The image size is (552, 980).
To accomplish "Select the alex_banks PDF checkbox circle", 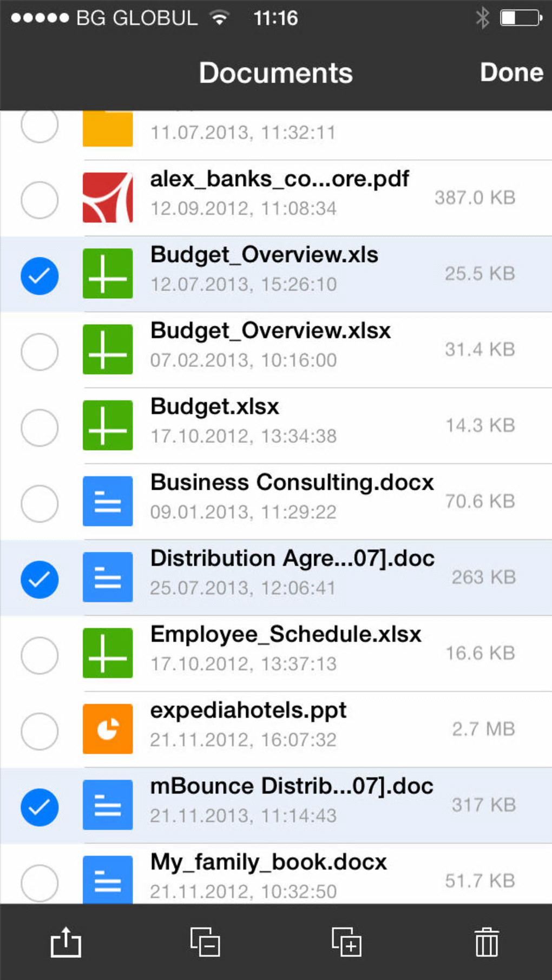I will tap(40, 200).
